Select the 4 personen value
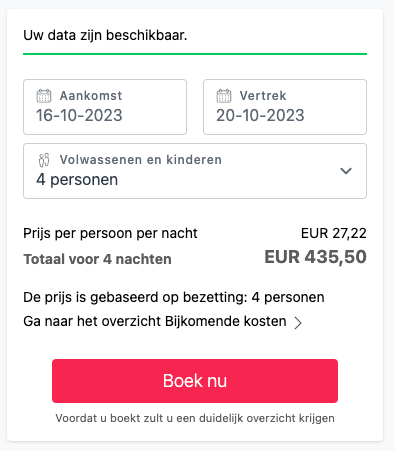 77,180
